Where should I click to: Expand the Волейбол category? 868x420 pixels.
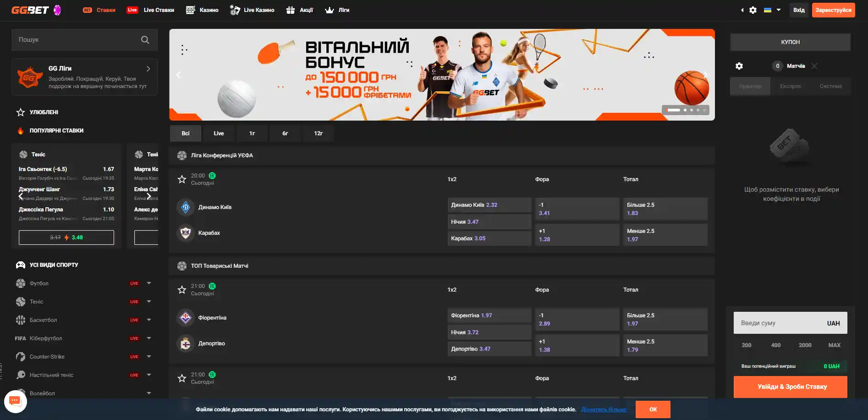[x=149, y=393]
